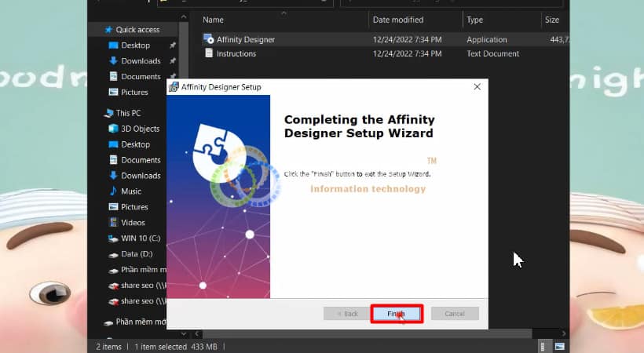The image size is (644, 353).
Task: Sort files by Date modified column
Action: [397, 20]
